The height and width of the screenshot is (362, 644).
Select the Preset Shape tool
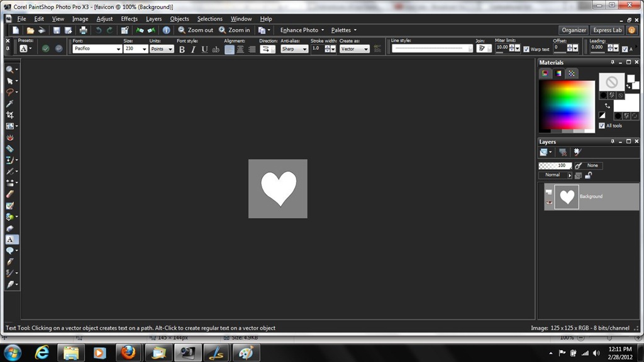point(10,250)
